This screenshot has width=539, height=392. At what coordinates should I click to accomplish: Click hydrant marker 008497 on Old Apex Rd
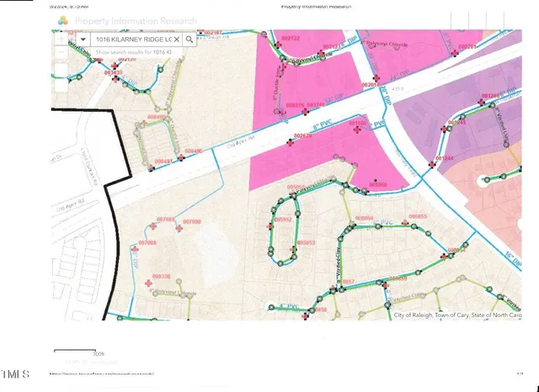pyautogui.click(x=152, y=167)
